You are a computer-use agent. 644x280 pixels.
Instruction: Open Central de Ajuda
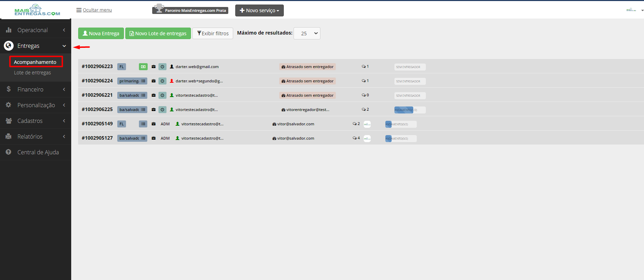pos(36,152)
